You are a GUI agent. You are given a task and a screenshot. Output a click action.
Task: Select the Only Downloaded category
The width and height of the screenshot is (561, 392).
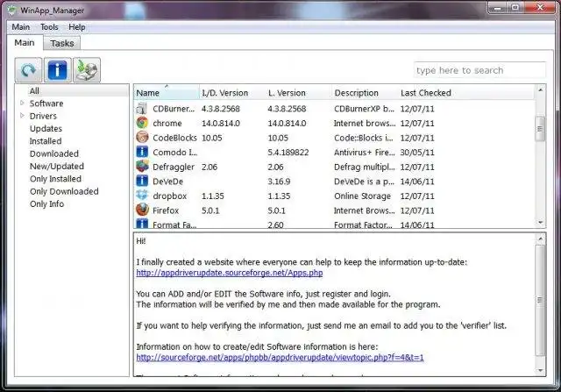(x=64, y=191)
